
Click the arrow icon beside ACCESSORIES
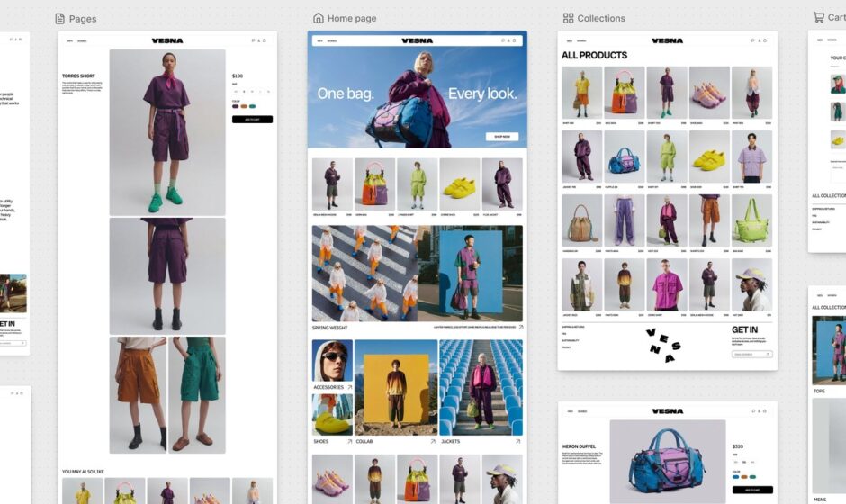349,387
